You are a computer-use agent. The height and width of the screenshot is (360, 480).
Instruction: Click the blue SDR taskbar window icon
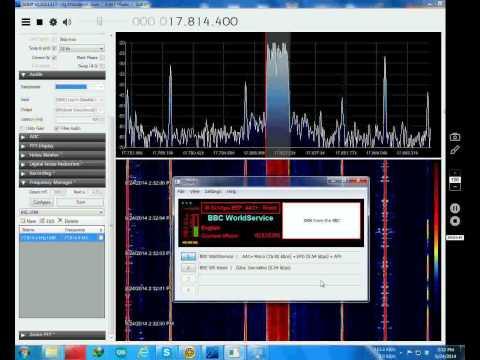pos(212,352)
